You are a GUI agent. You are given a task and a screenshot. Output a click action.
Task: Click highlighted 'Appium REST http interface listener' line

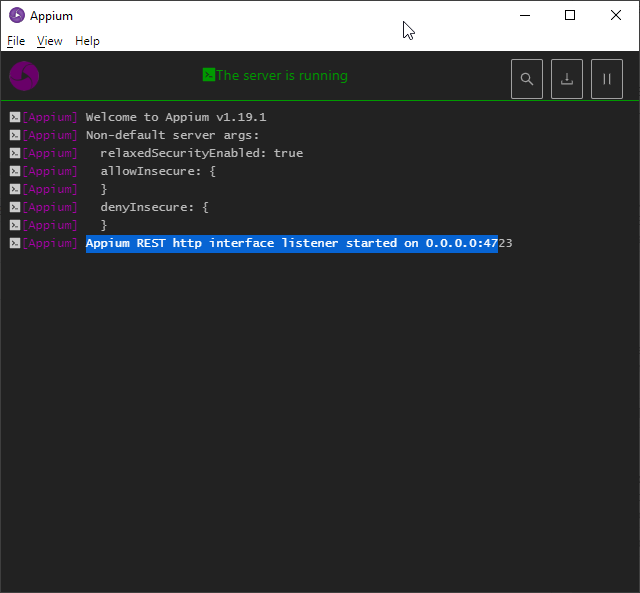click(299, 243)
